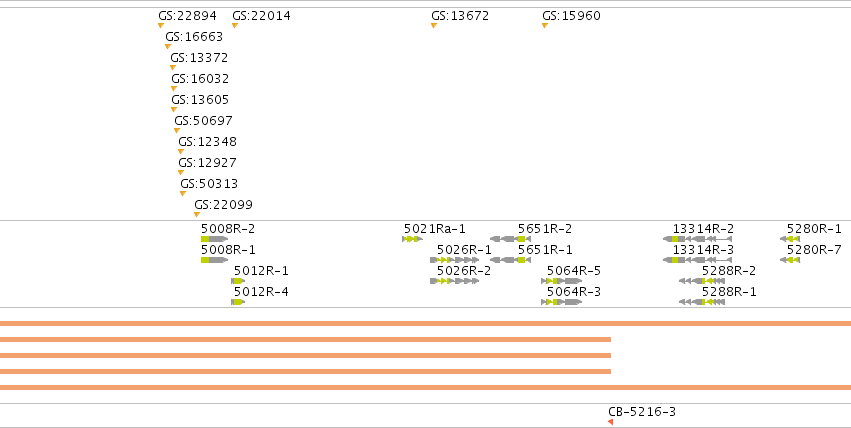Select the GS:15960 orange triangle marker

545,25
